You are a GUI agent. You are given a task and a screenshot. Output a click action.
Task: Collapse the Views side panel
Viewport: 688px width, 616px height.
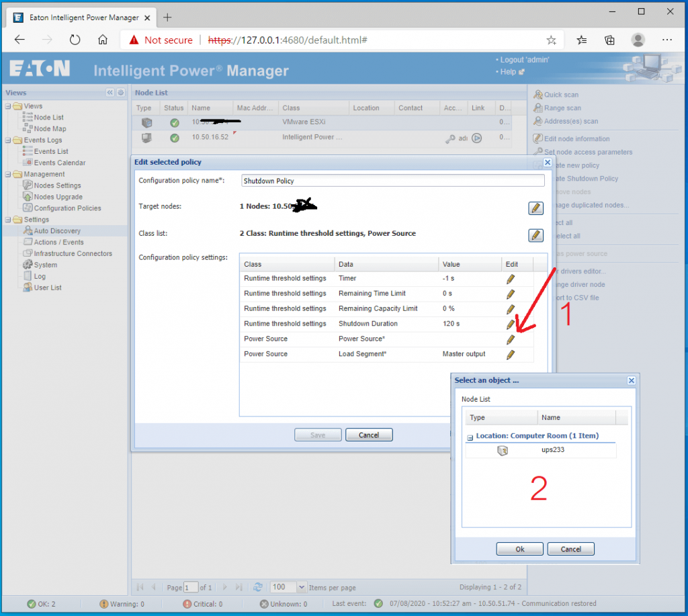tap(110, 93)
